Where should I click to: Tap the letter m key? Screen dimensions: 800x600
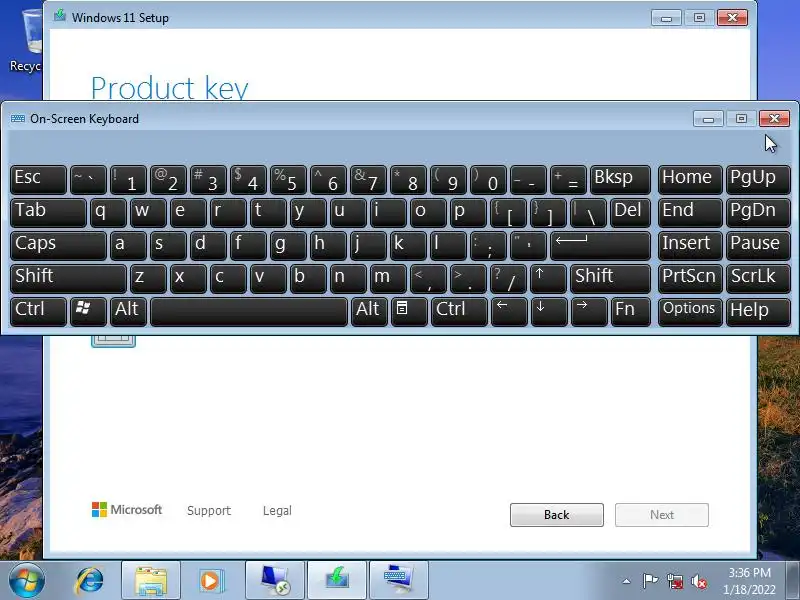click(x=388, y=278)
